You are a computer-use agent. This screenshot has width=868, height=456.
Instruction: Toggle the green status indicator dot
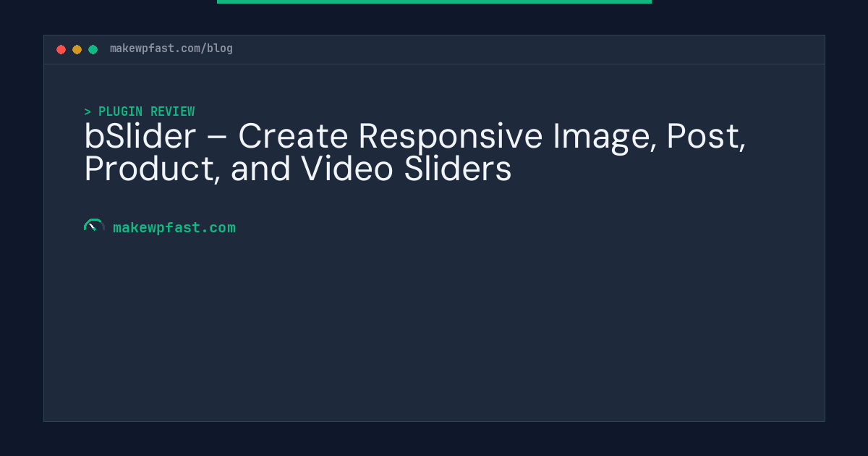(x=93, y=49)
